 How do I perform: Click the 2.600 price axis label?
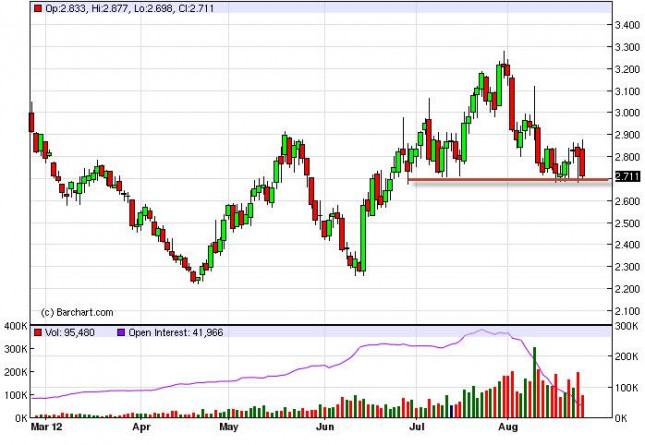[x=627, y=201]
